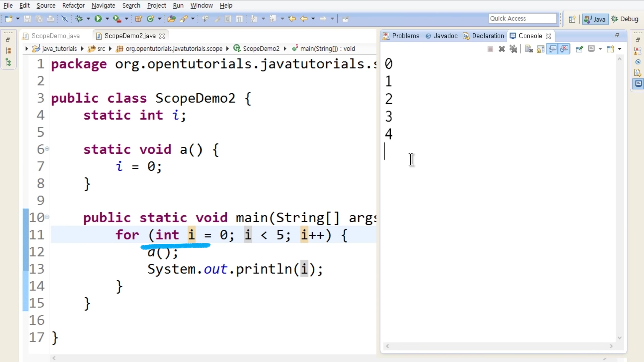644x362 pixels.
Task: Open dropdown next to Open Console icon
Action: point(620,49)
